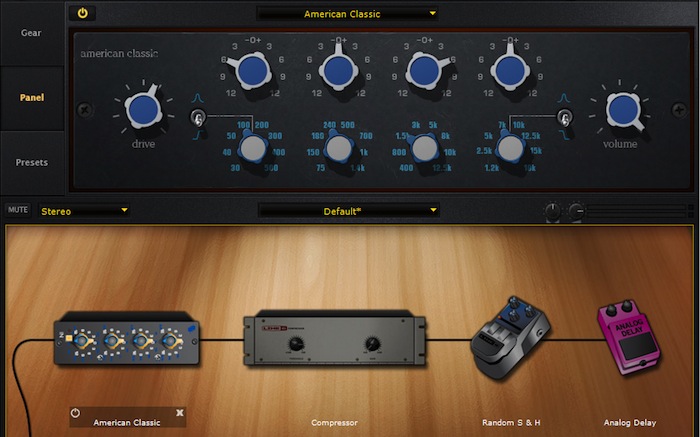Open the Stereo routing dropdown
Image resolution: width=700 pixels, height=437 pixels.
[84, 211]
